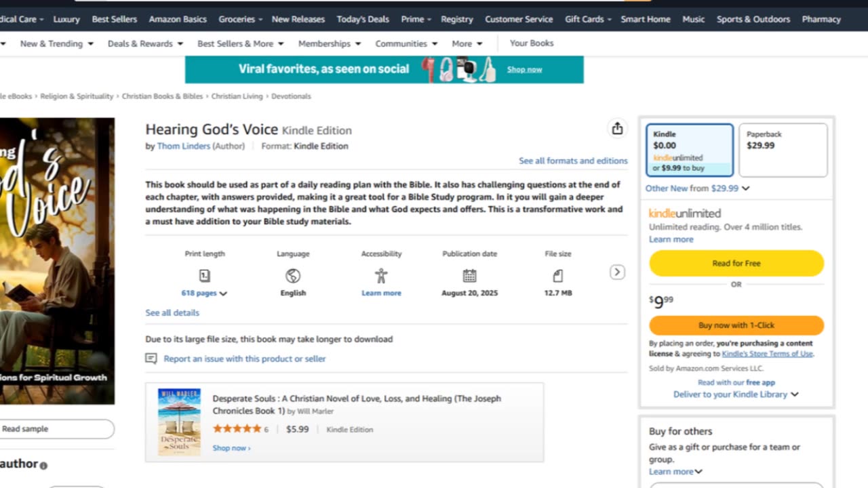Image resolution: width=868 pixels, height=488 pixels.
Task: Click the accessibility figure icon
Action: coord(381,276)
